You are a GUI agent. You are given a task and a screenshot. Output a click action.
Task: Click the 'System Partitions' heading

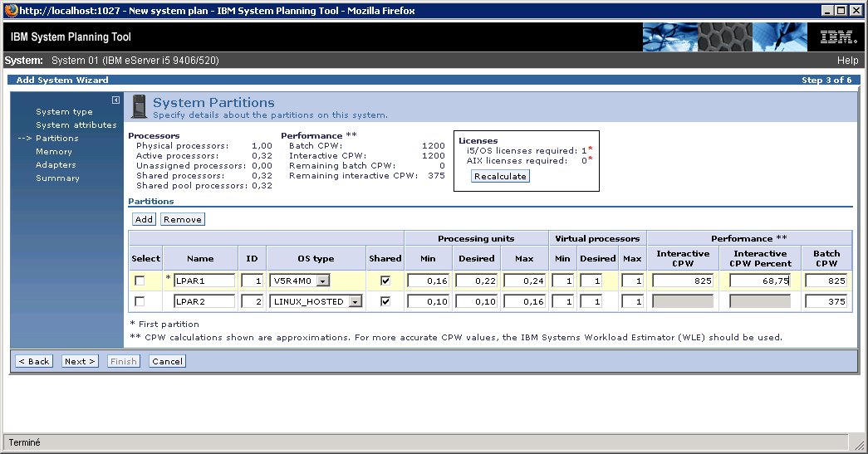point(213,103)
